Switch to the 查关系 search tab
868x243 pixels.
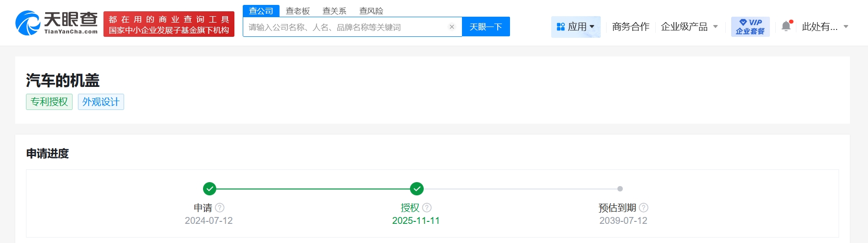pyautogui.click(x=334, y=11)
